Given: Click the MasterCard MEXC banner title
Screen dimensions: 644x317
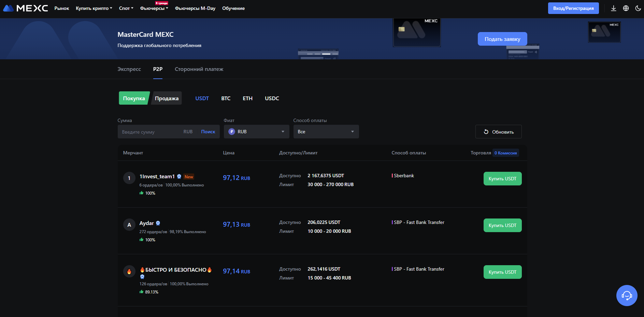Looking at the screenshot, I should coord(145,34).
